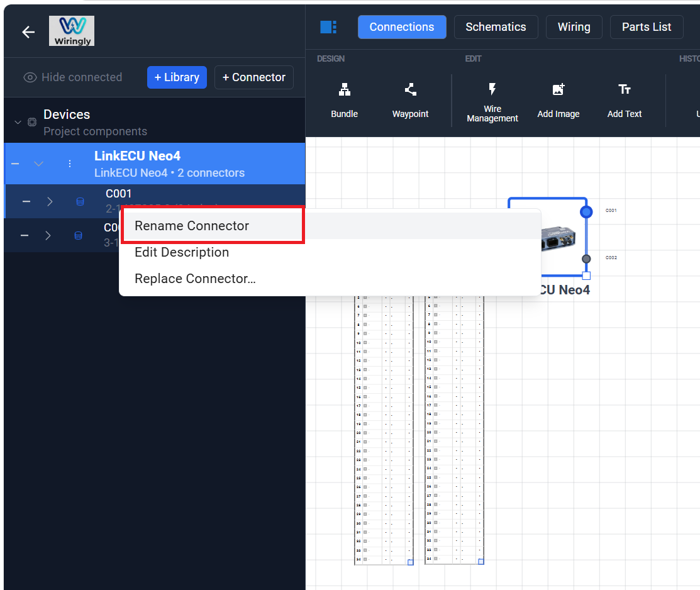
Task: Switch to the Schematics tab
Action: coord(496,27)
